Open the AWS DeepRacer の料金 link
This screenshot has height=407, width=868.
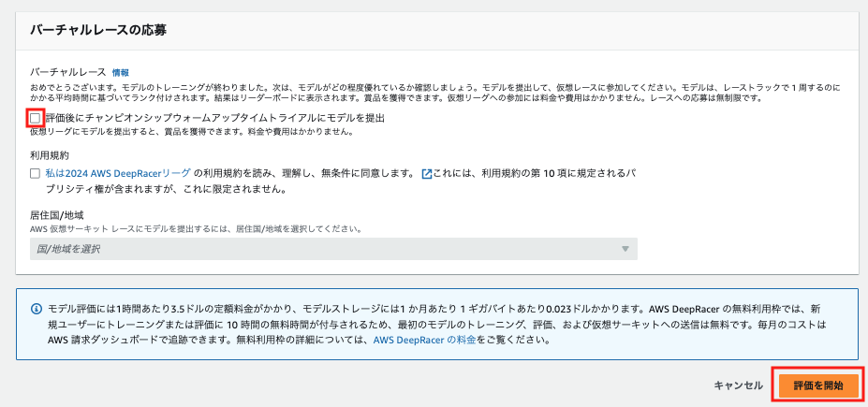pos(424,340)
